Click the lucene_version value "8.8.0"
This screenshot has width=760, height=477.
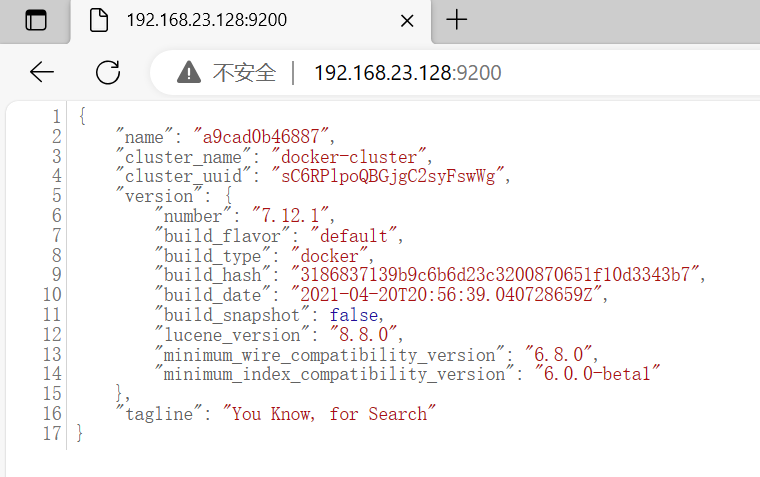[x=364, y=334]
